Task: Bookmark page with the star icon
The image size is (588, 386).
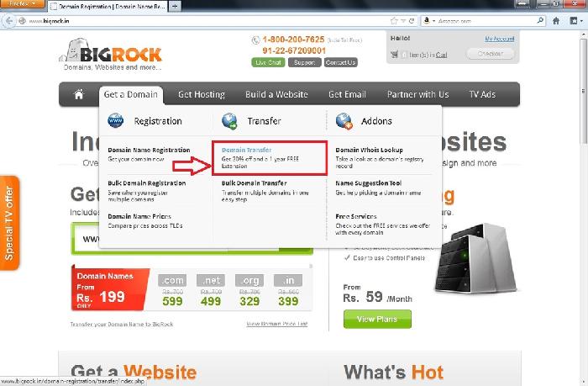Action: pyautogui.click(x=394, y=21)
